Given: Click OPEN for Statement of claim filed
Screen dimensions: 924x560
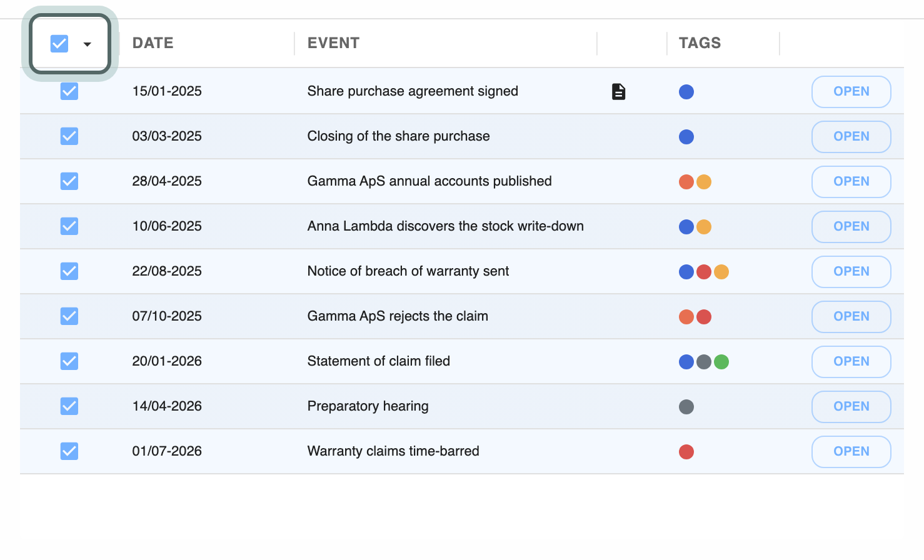Looking at the screenshot, I should point(851,361).
